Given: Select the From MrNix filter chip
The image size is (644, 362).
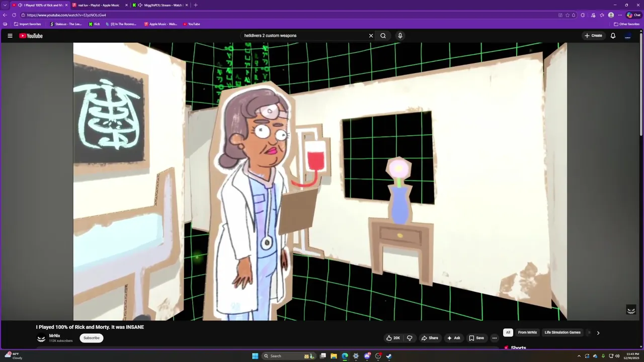Looking at the screenshot, I should point(527,332).
